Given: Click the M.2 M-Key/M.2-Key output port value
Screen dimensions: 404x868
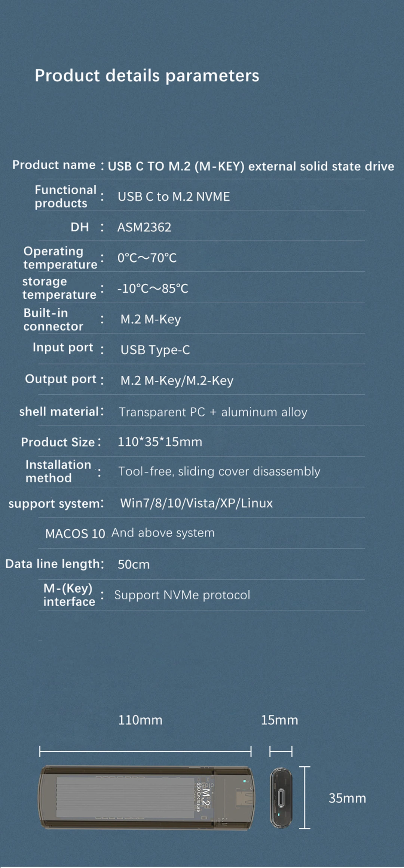Looking at the screenshot, I should (x=177, y=381).
